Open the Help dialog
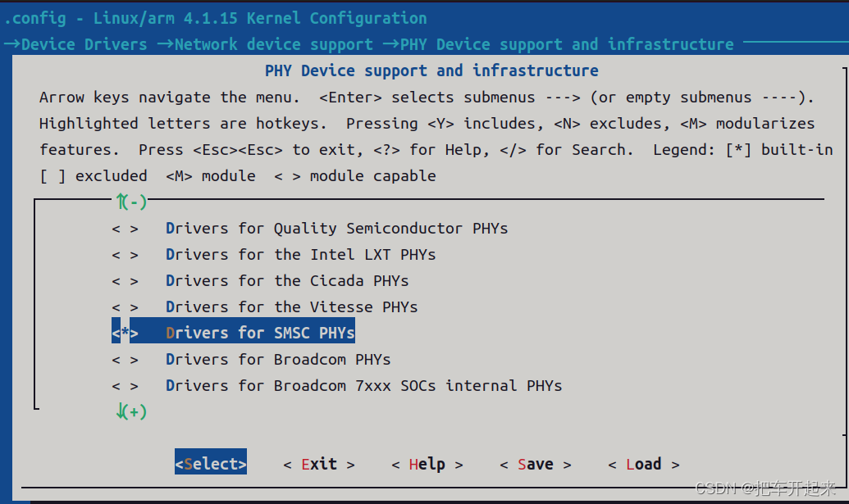Viewport: 849px width, 504px height. click(x=426, y=464)
